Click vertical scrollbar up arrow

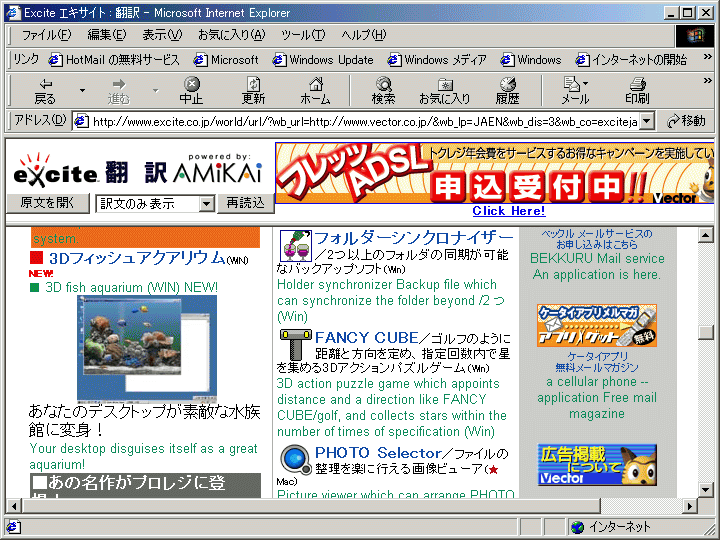(x=706, y=235)
